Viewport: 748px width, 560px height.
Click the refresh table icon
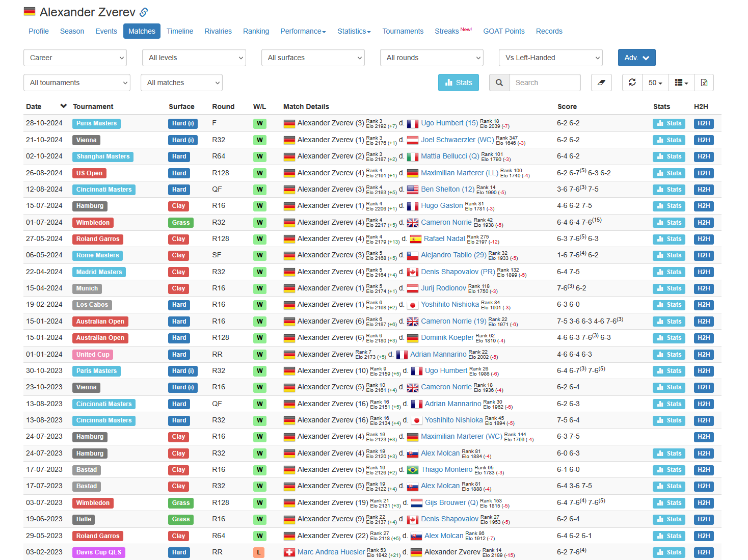(632, 83)
